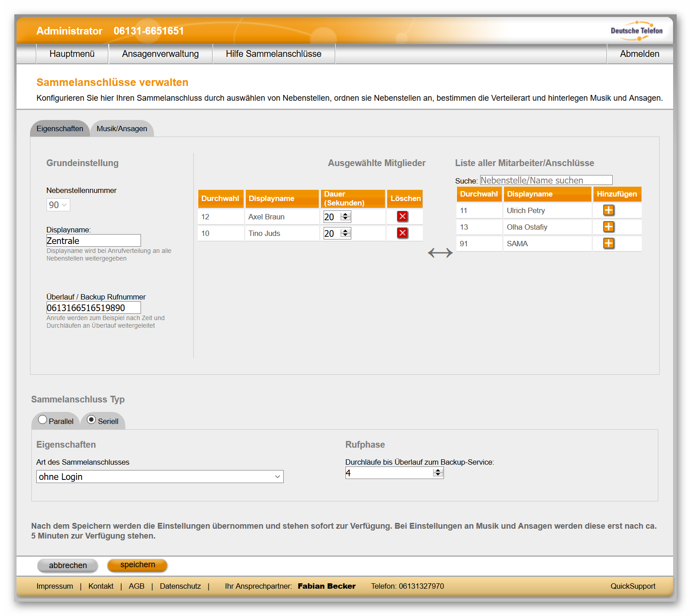
Task: Open Hilfe Sammelanschlüsse menu item
Action: [273, 54]
